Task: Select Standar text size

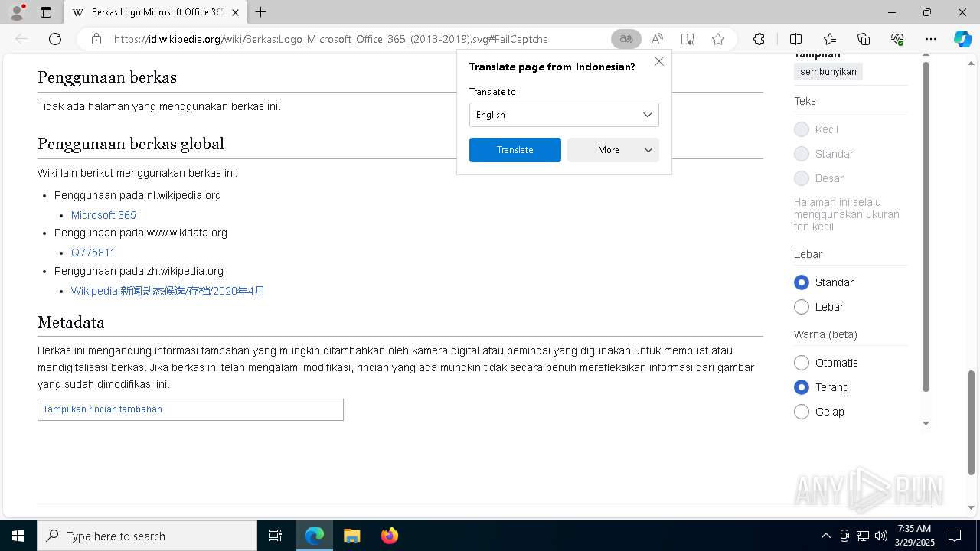Action: pyautogui.click(x=802, y=154)
